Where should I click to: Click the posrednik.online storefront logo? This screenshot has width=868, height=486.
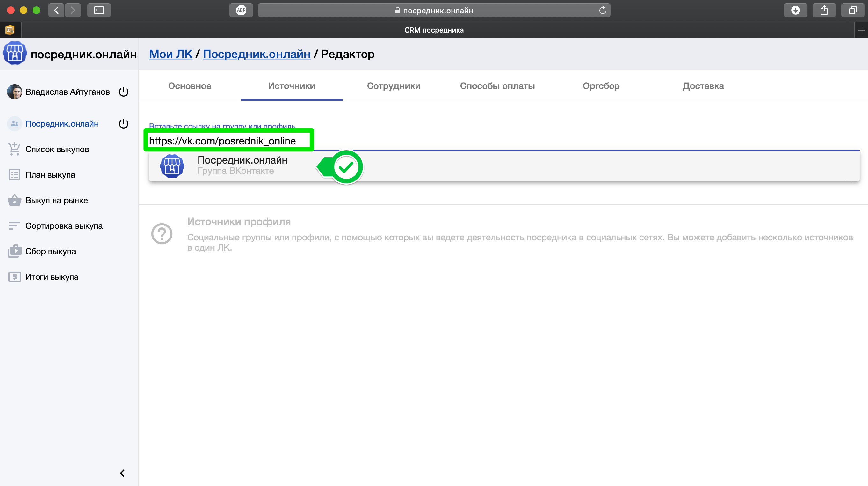[x=14, y=53]
